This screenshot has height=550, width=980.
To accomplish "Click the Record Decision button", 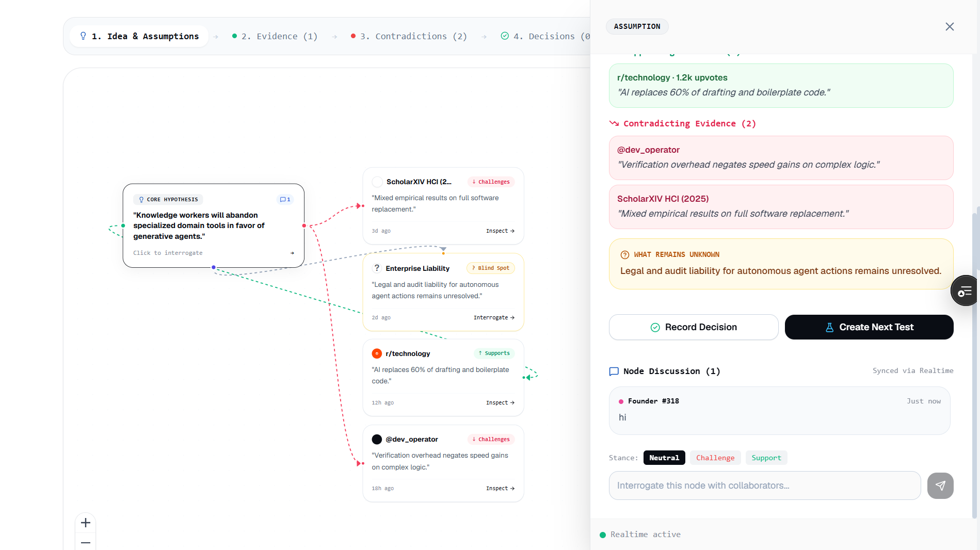I will click(x=694, y=327).
